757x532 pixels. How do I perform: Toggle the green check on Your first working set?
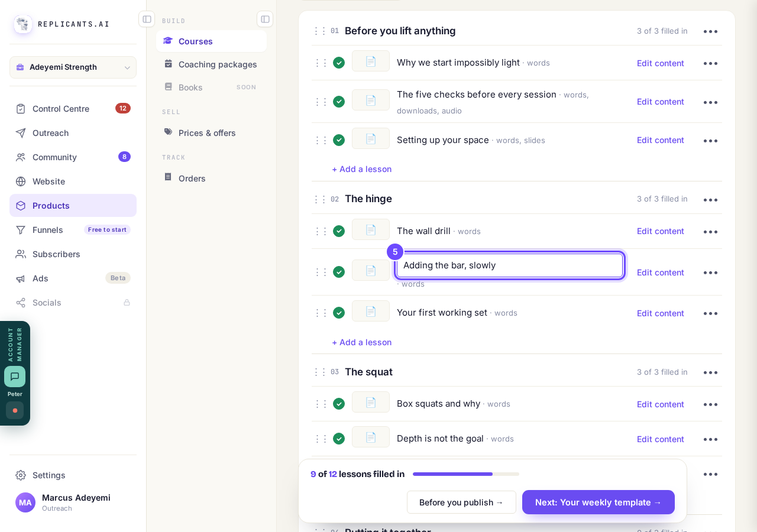click(339, 313)
